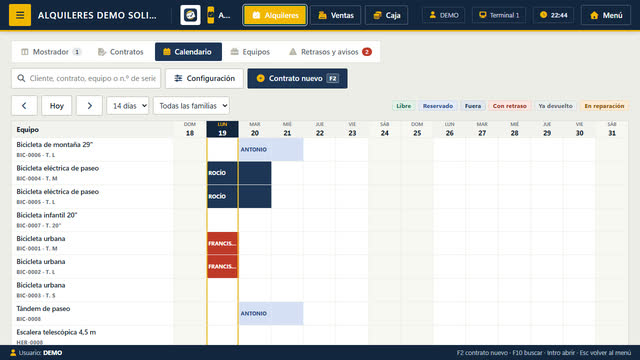This screenshot has width=640, height=360.
Task: Click the magnifying glass search icon
Action: tap(21, 78)
